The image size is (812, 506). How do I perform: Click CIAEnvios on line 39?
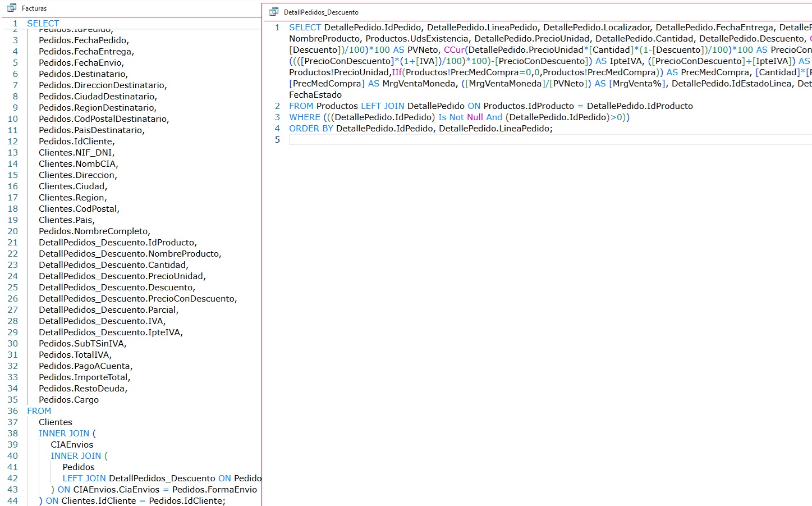click(72, 444)
